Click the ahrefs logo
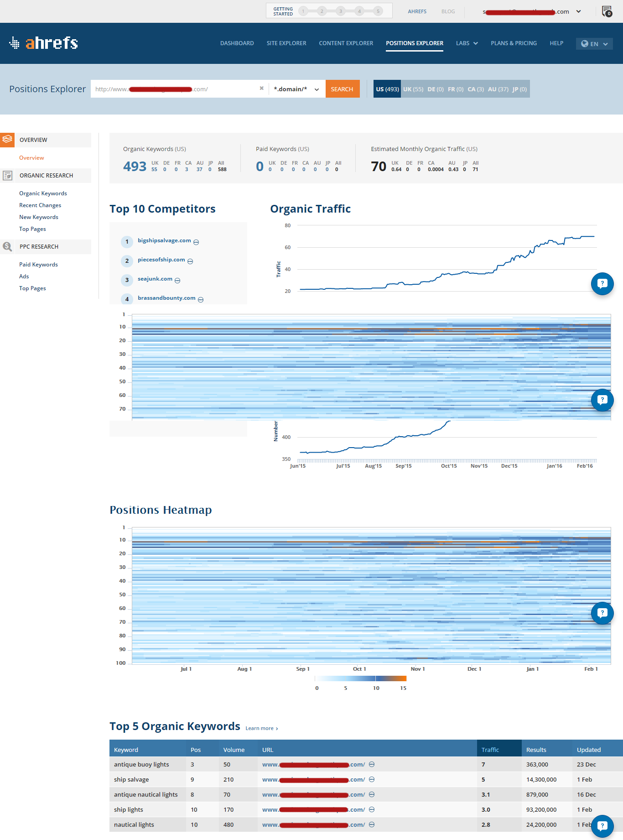The height and width of the screenshot is (840, 623). click(44, 43)
